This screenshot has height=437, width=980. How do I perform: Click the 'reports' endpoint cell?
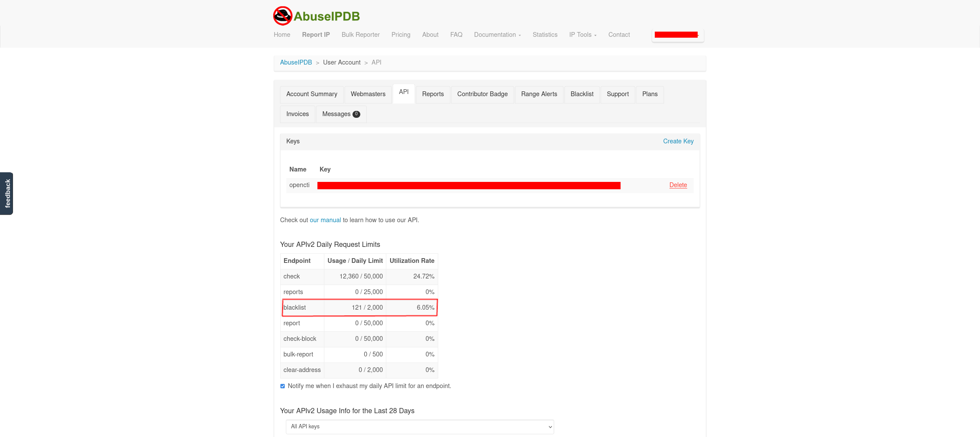click(x=302, y=292)
